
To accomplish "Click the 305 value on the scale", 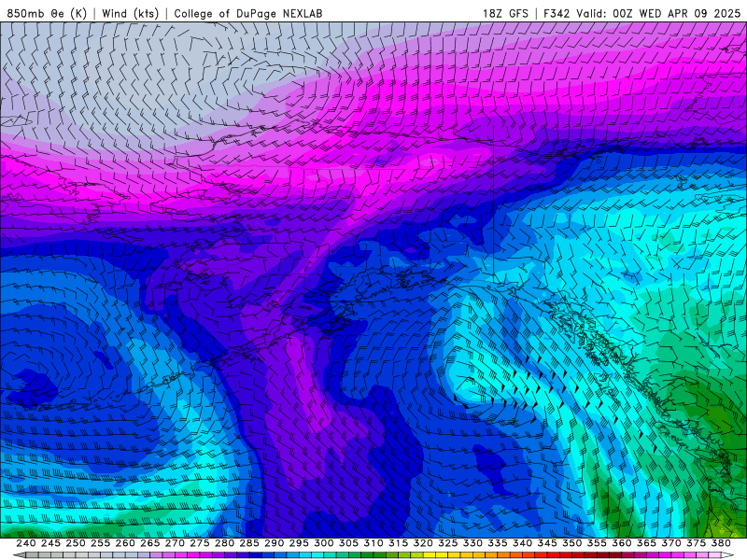I will [348, 543].
